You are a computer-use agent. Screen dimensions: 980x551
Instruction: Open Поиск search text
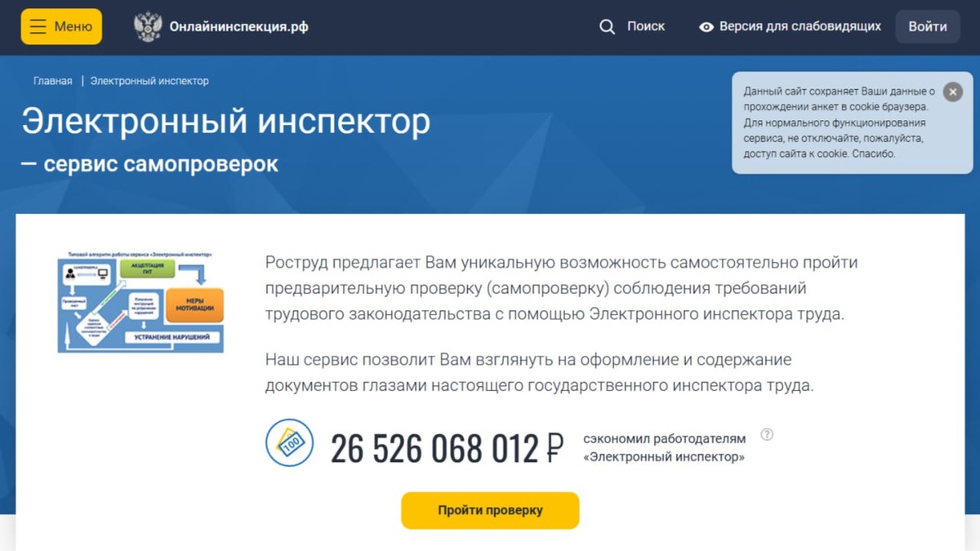[x=646, y=26]
